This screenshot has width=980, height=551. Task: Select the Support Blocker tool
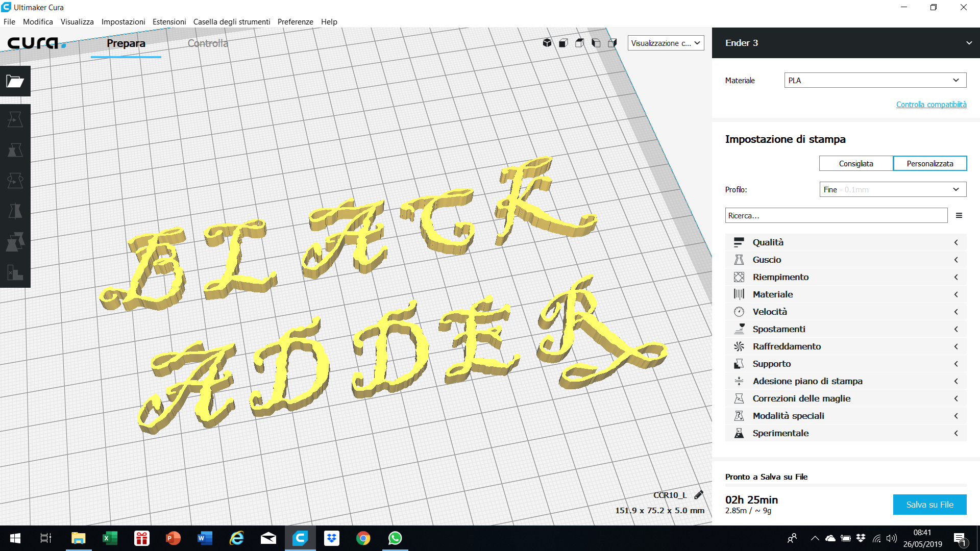15,272
